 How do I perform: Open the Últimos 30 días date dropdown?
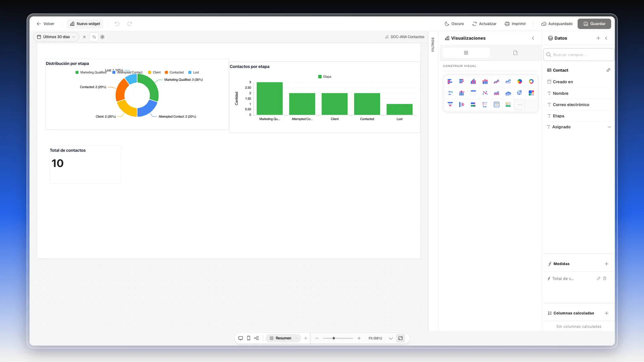[56, 37]
